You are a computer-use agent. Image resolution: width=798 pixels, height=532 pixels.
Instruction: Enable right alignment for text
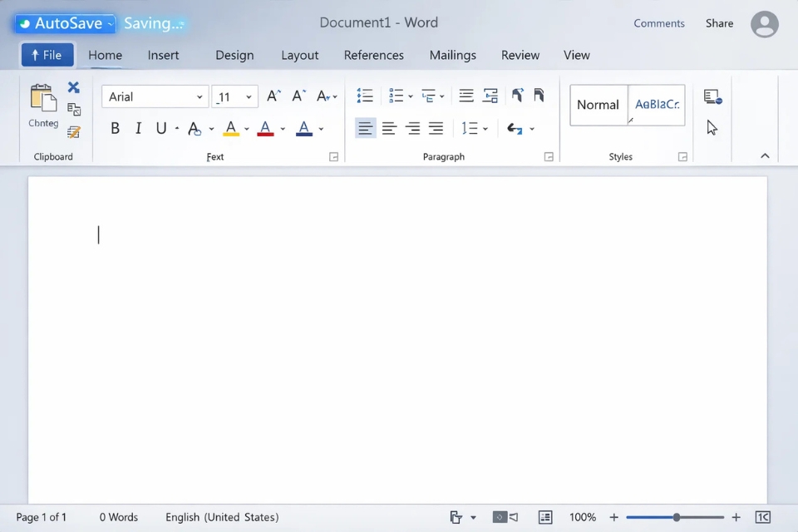point(412,127)
